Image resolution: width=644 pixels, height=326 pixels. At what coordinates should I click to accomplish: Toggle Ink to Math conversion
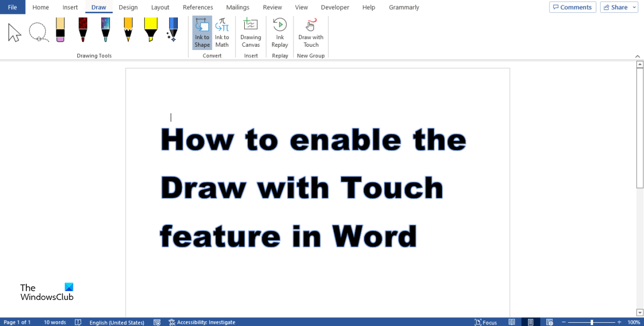(222, 32)
